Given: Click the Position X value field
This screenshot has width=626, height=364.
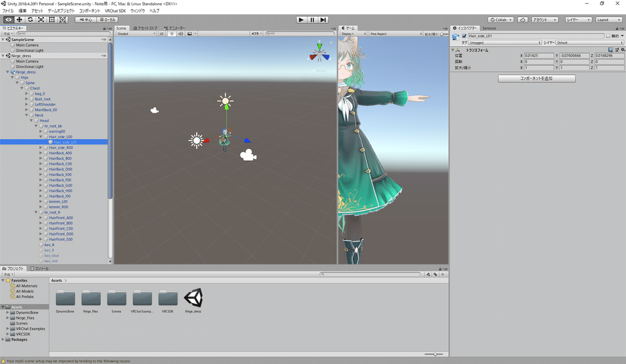Looking at the screenshot, I should click(x=539, y=55).
